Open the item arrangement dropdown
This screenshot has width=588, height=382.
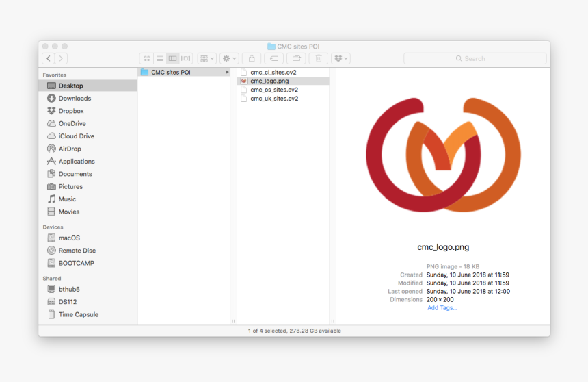[x=206, y=58]
